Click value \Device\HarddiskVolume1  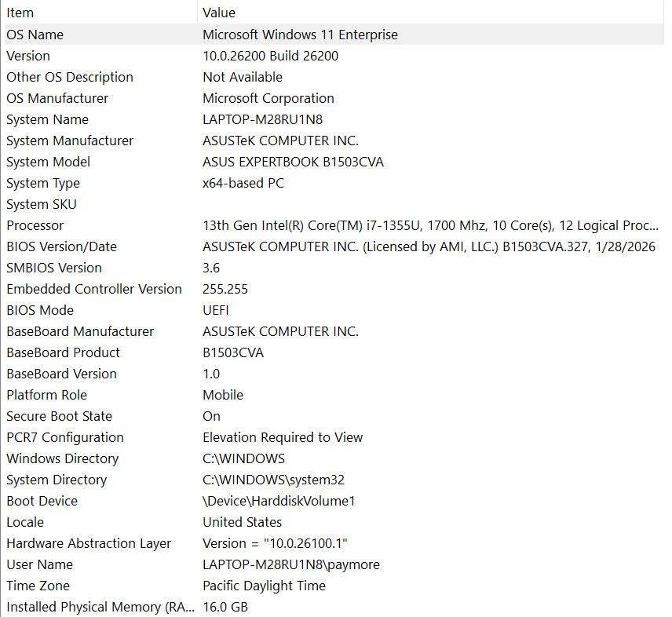(279, 501)
